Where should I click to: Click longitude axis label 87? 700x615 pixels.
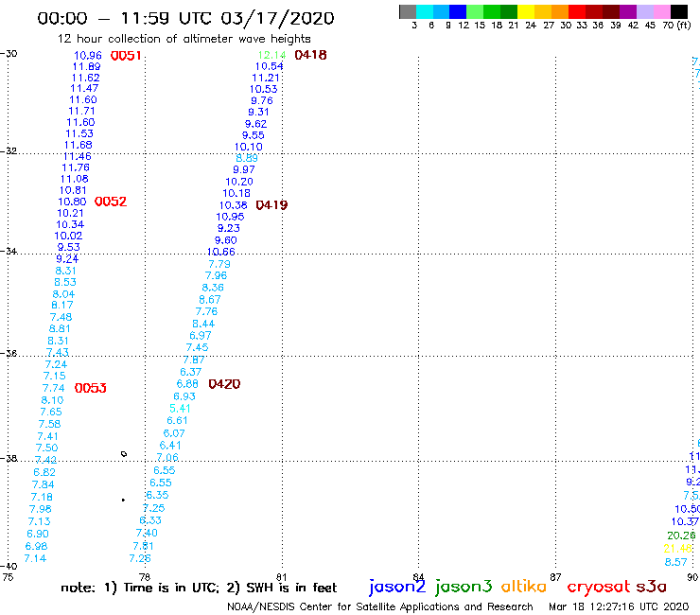pos(555,577)
